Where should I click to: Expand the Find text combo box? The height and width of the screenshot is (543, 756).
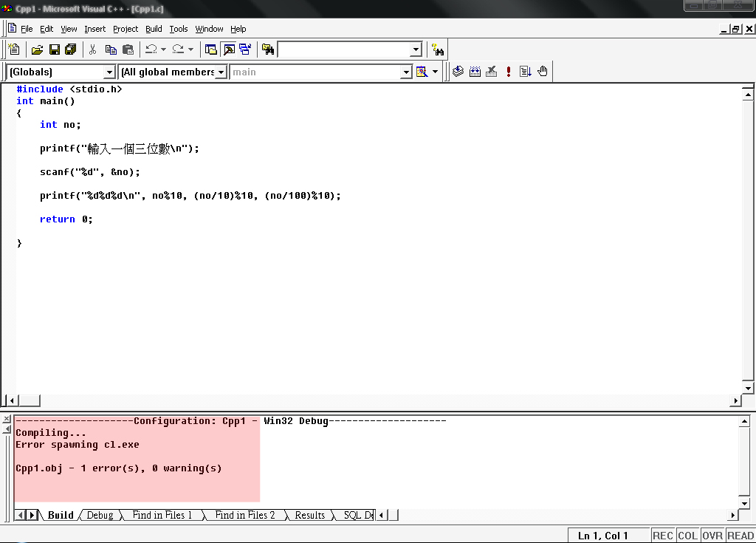click(x=416, y=49)
